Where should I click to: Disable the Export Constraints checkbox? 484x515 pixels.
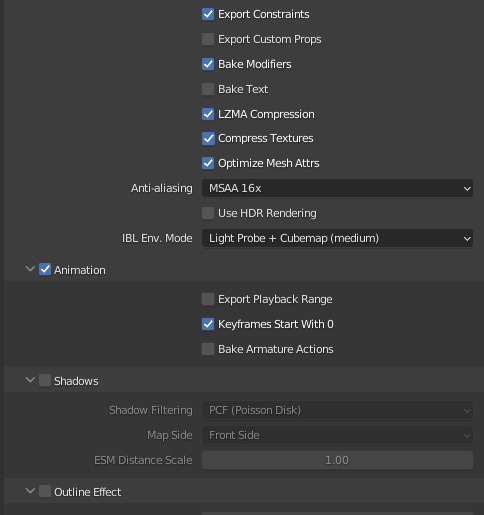208,14
